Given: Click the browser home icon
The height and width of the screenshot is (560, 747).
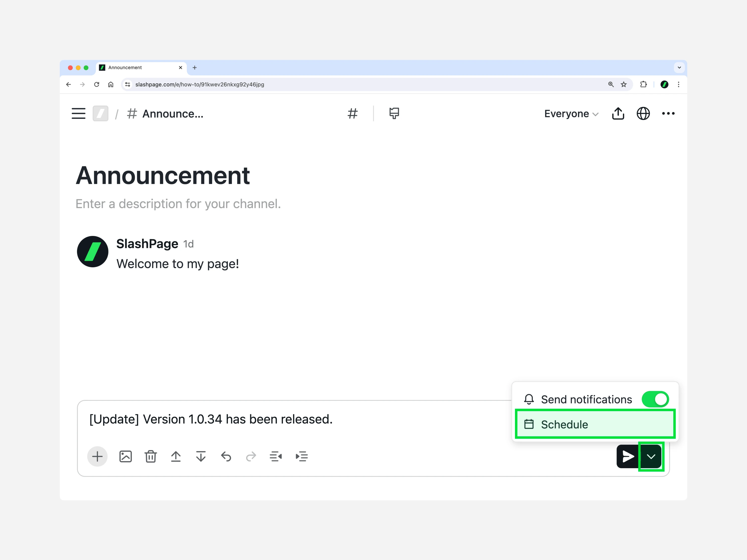Looking at the screenshot, I should tap(111, 84).
